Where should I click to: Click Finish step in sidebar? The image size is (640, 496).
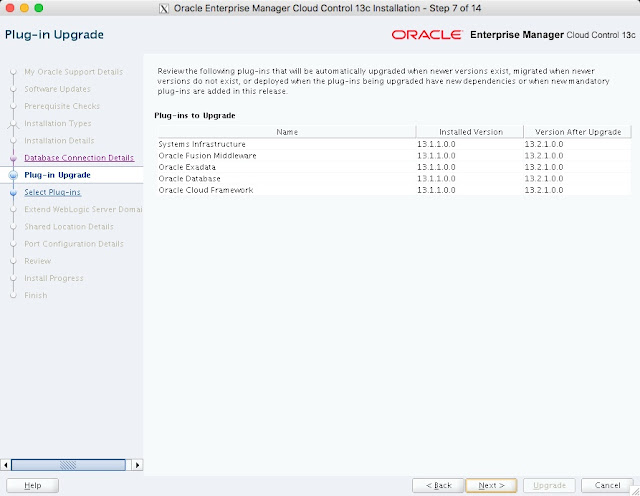[36, 295]
